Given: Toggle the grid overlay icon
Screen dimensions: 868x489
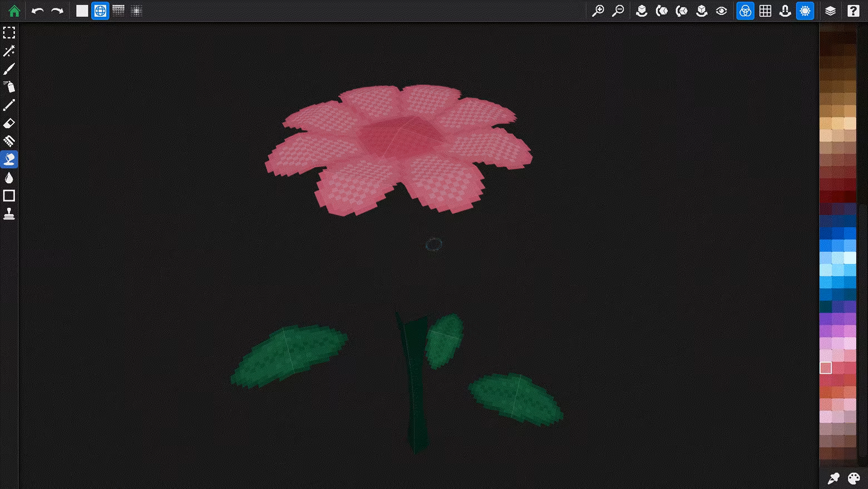Looking at the screenshot, I should (766, 11).
